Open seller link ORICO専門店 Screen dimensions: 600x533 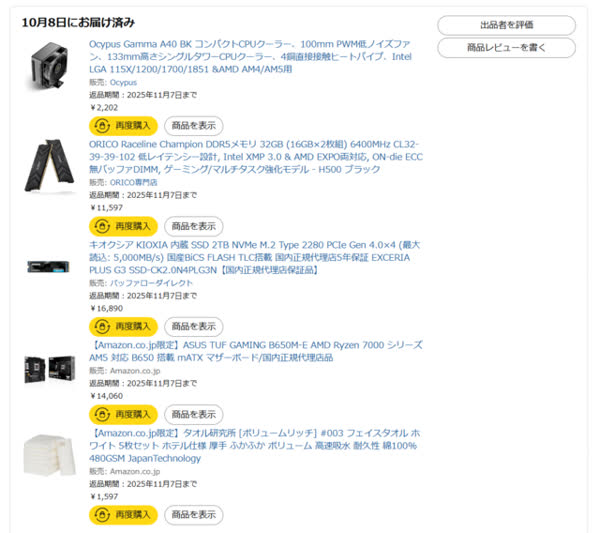pos(134,183)
